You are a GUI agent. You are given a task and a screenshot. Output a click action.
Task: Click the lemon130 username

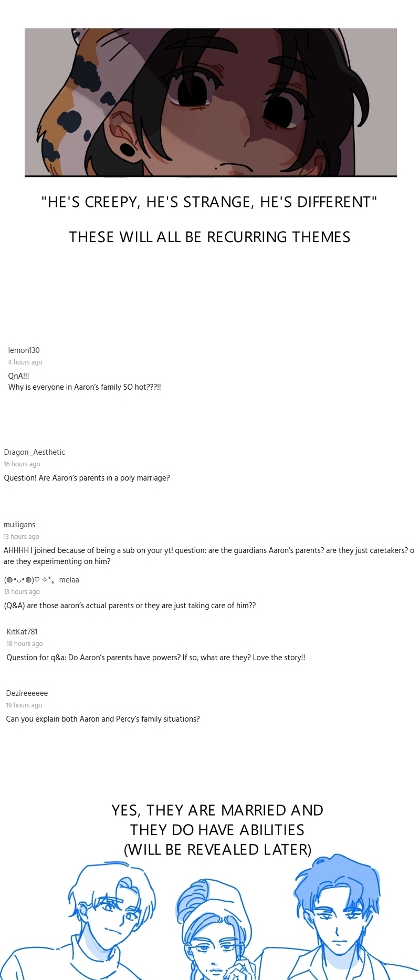[24, 350]
